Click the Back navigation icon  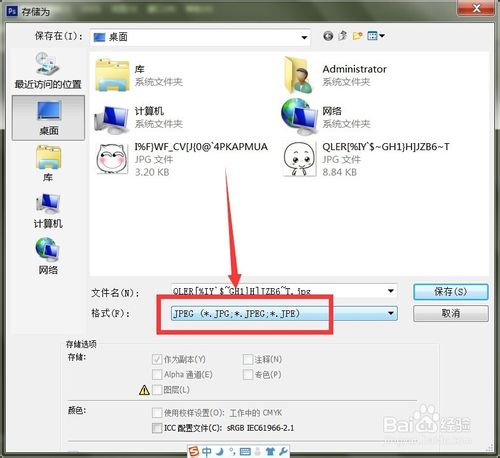coord(328,36)
